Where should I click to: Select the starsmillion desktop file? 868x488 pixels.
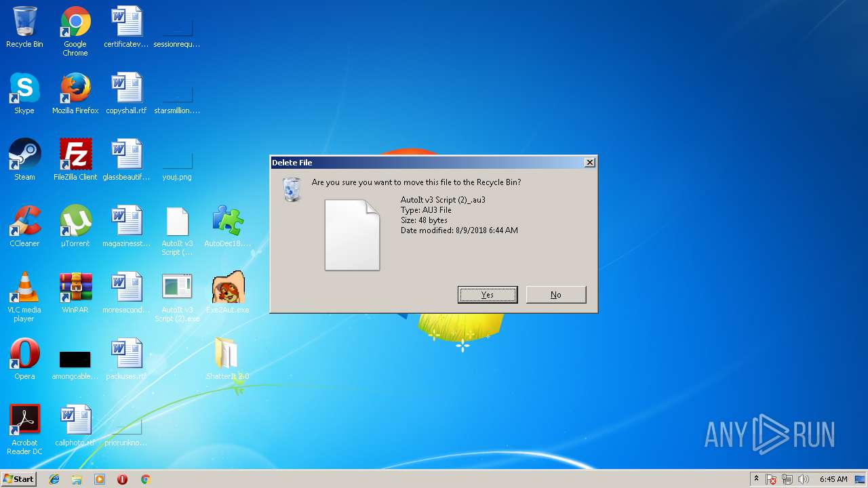click(x=177, y=100)
